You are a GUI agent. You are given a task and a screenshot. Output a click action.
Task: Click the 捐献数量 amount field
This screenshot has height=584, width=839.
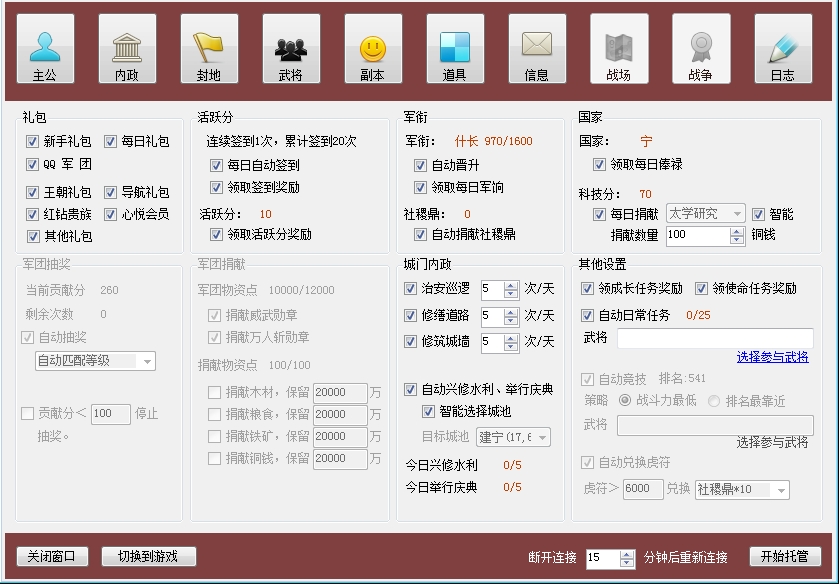(698, 236)
